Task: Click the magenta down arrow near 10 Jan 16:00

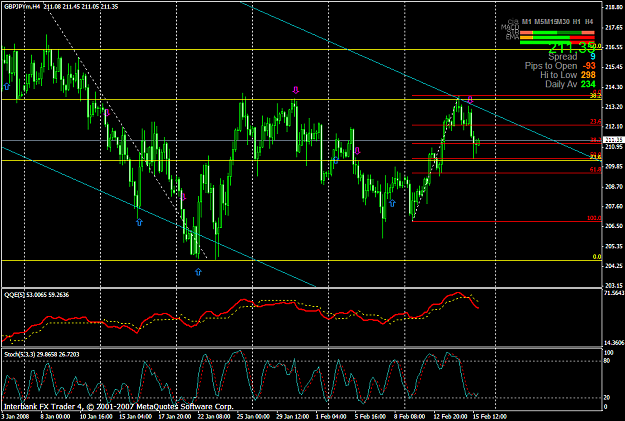Action: [x=106, y=112]
